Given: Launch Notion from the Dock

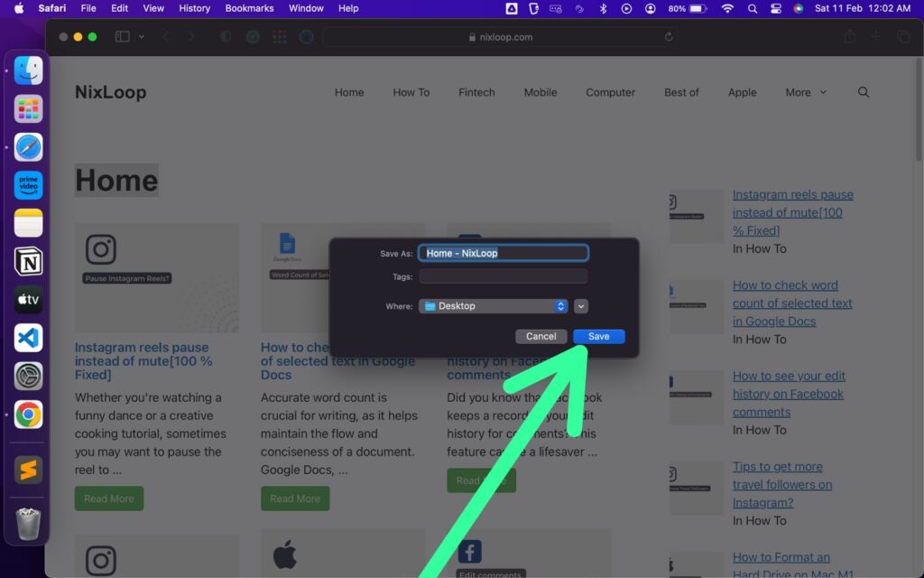Looking at the screenshot, I should 28,261.
